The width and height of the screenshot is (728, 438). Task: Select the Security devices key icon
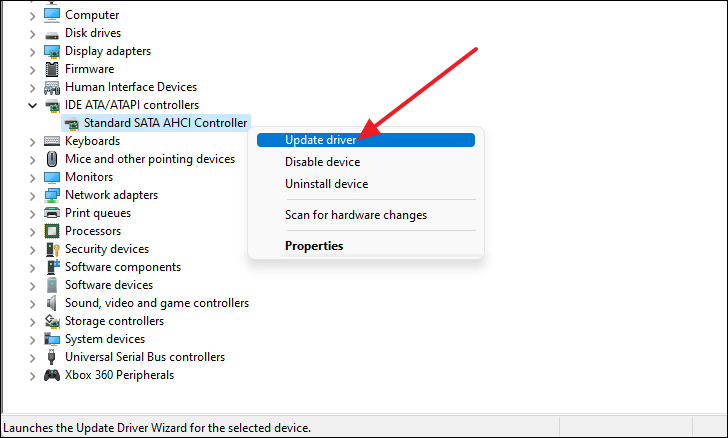tap(52, 249)
